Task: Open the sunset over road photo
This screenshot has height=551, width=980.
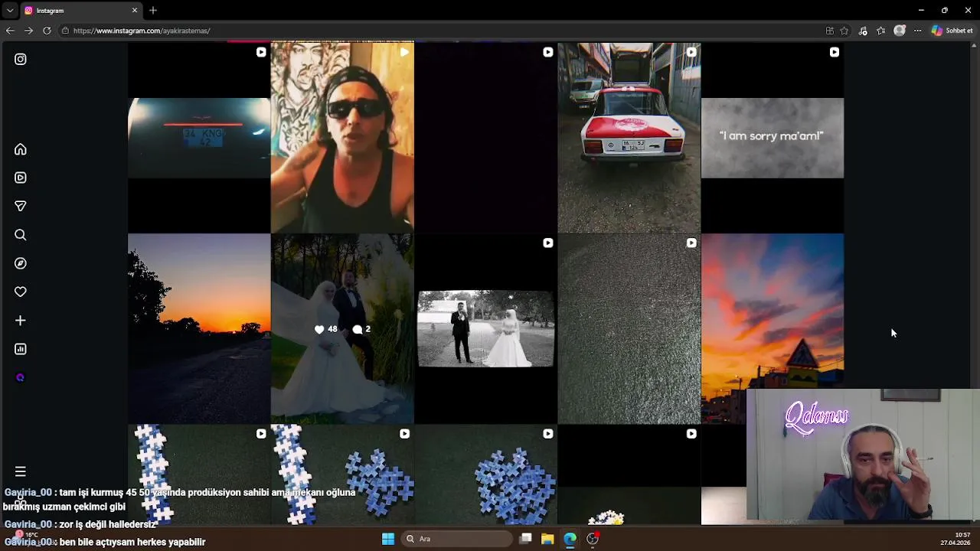Action: 199,328
